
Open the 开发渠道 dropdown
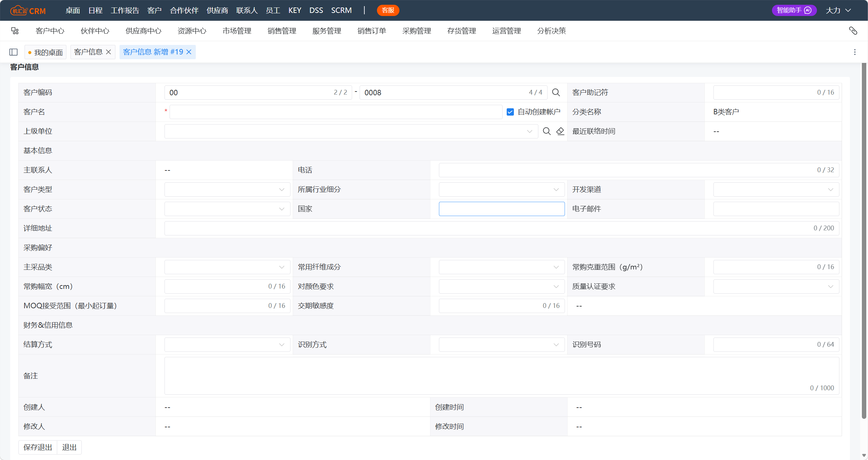click(x=776, y=190)
